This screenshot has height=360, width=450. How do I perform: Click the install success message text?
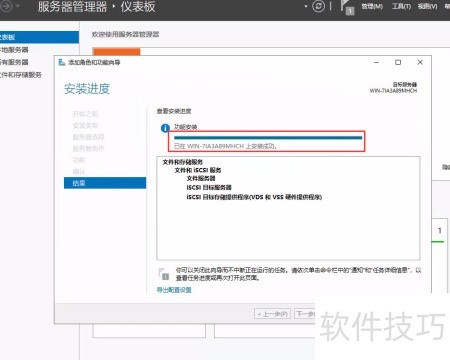pyautogui.click(x=226, y=146)
